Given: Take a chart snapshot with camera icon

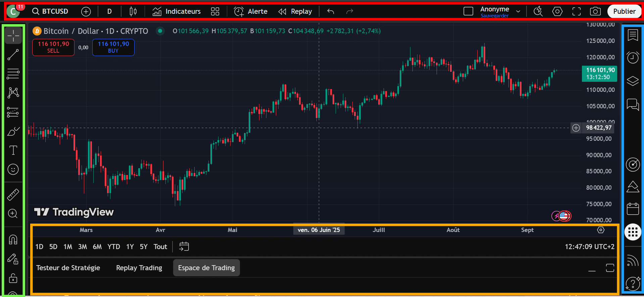Looking at the screenshot, I should [x=595, y=11].
